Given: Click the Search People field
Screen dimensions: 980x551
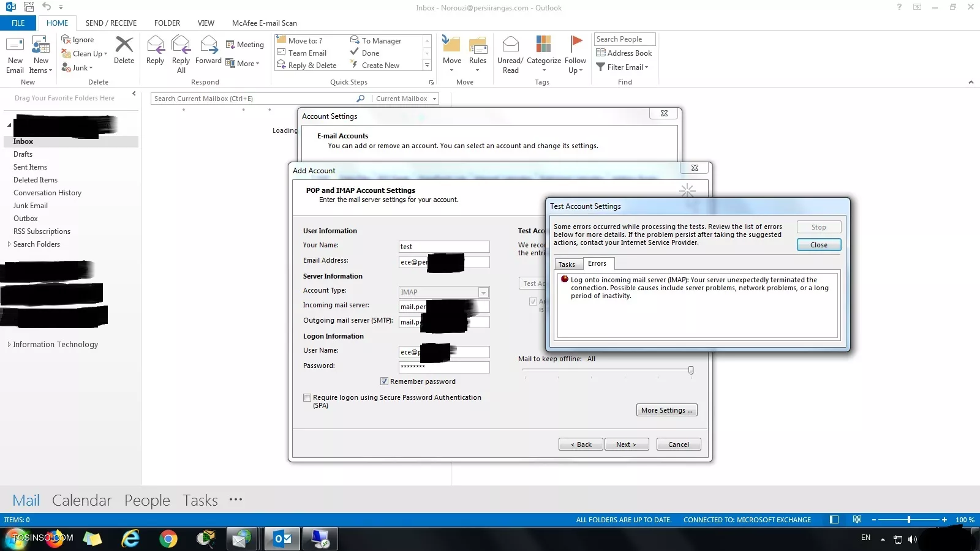Looking at the screenshot, I should [625, 39].
